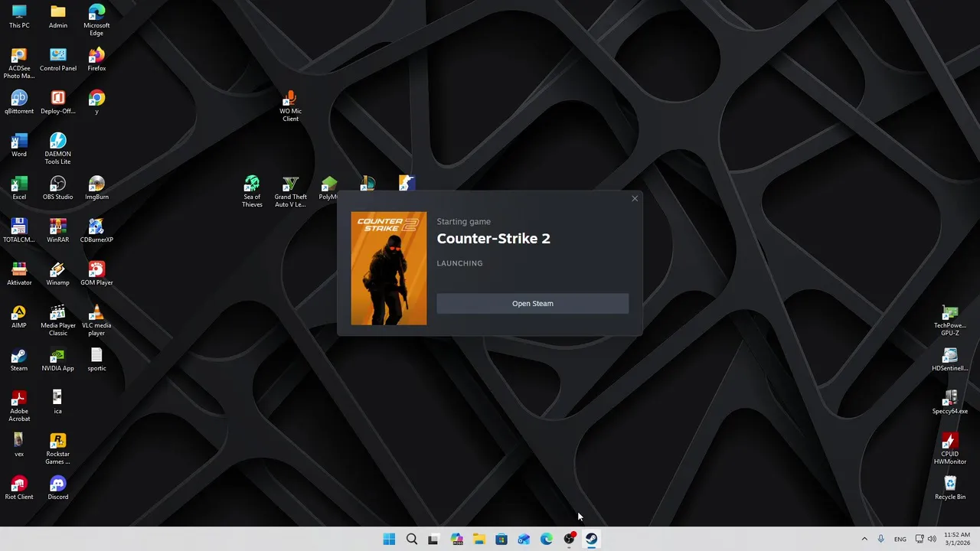The width and height of the screenshot is (980, 551).
Task: Expand the hidden system tray icons
Action: tap(864, 539)
